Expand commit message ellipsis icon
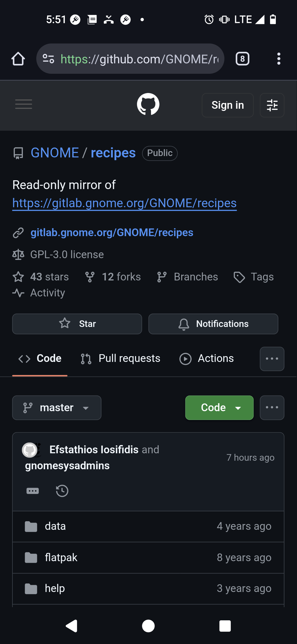 click(x=32, y=491)
